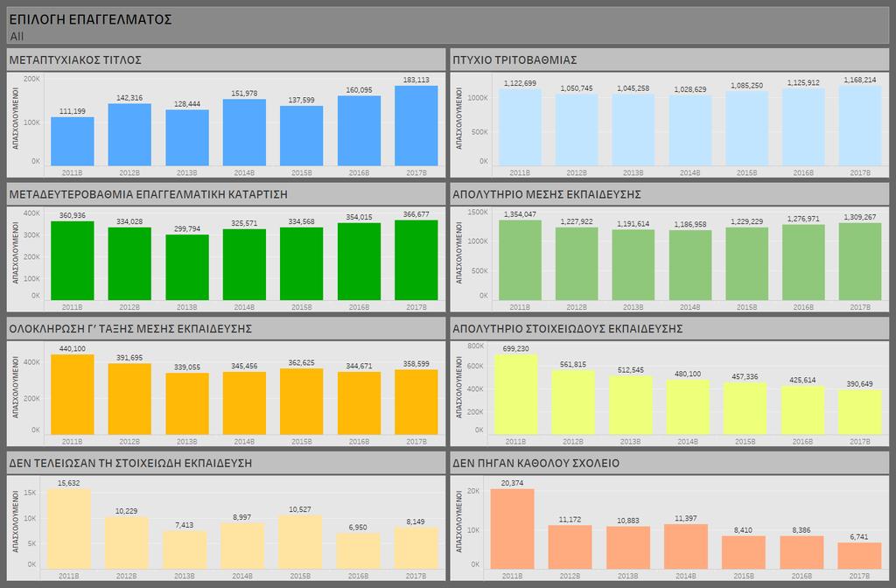Click the ΑΠΟΛΥΤΗΡΙΟ ΣΤΟΙΧΕΙΩΔΟΥΣ ΕΚΠΑΙΔΕΥΣΗΣ title
Viewport: 896px width, 588px height.
tap(567, 329)
